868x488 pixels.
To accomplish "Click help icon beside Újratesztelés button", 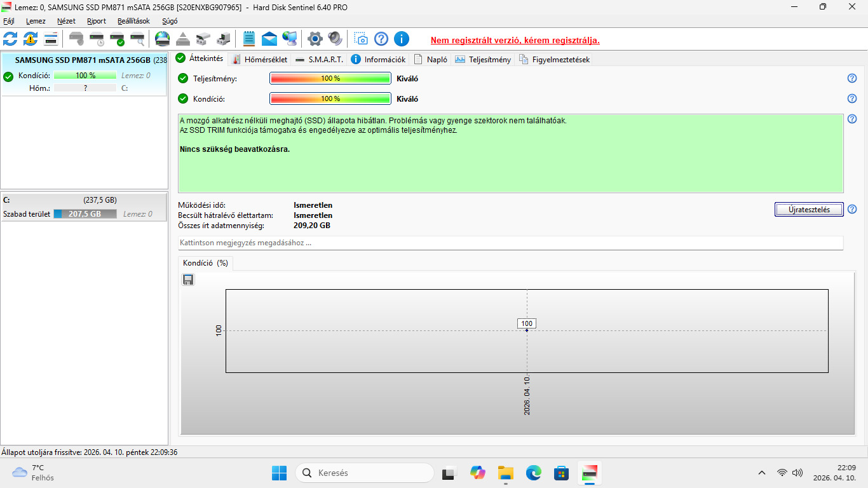I will (852, 209).
